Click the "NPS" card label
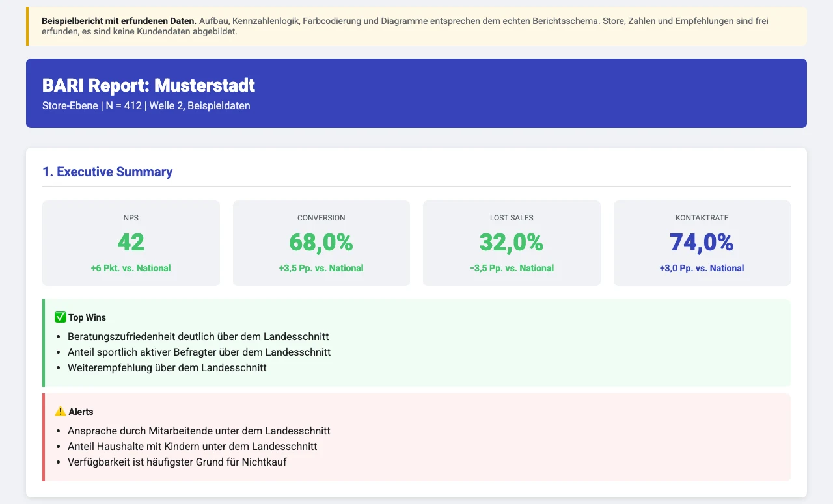Screen dimensions: 833x504 click(131, 218)
